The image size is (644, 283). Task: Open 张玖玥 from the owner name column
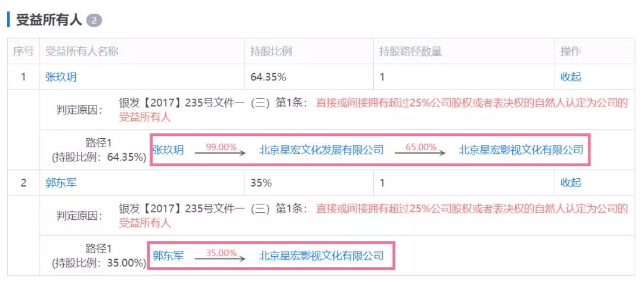(61, 77)
